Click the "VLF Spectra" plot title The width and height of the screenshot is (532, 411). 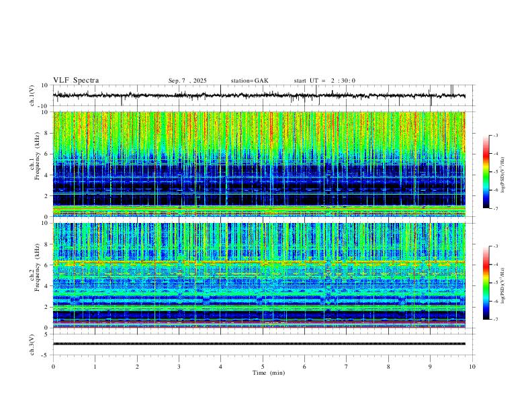[76, 81]
